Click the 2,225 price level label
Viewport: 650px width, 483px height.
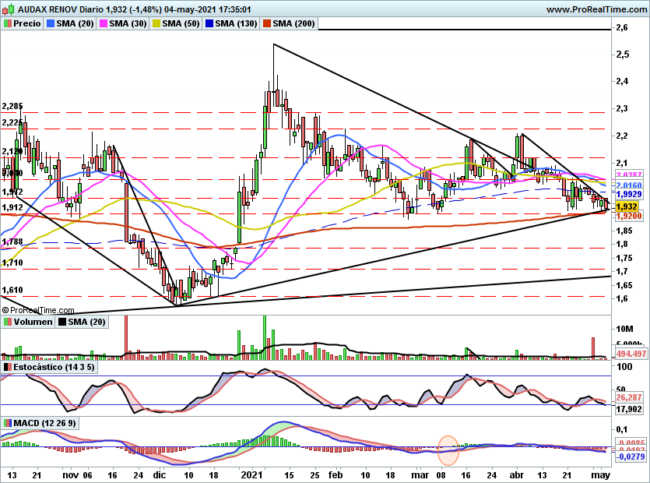click(12, 123)
